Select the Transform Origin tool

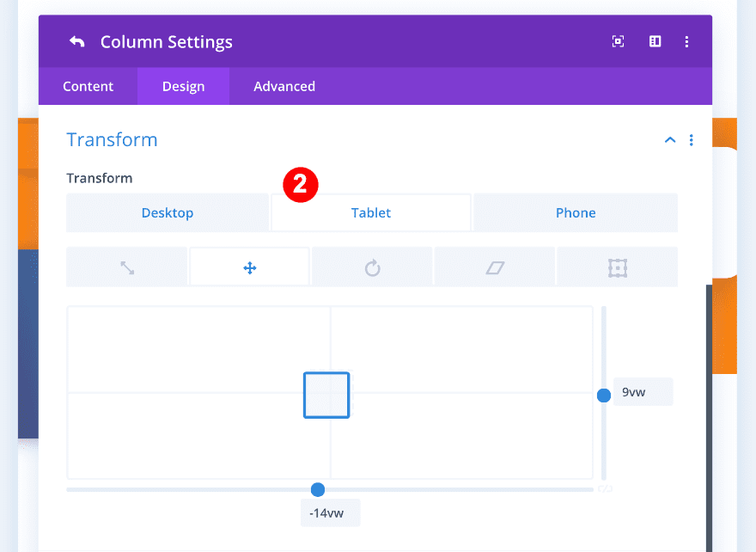pyautogui.click(x=617, y=267)
